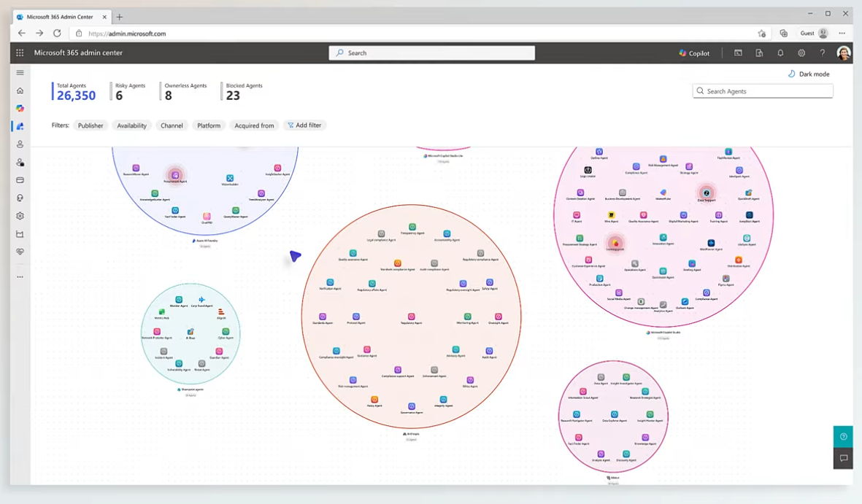Expand the Publisher filter
Screen dimensions: 862x504
click(91, 125)
